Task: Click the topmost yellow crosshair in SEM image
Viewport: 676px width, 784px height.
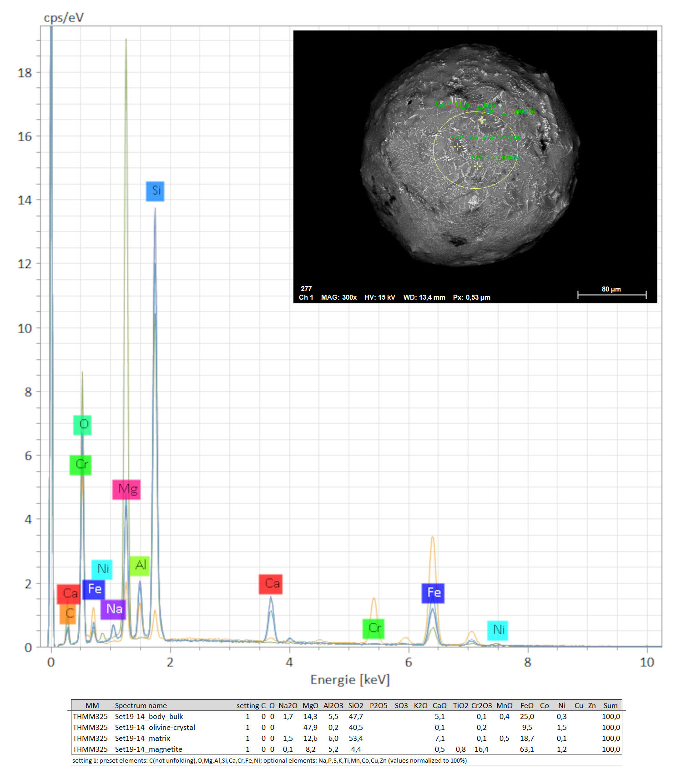Action: point(482,120)
